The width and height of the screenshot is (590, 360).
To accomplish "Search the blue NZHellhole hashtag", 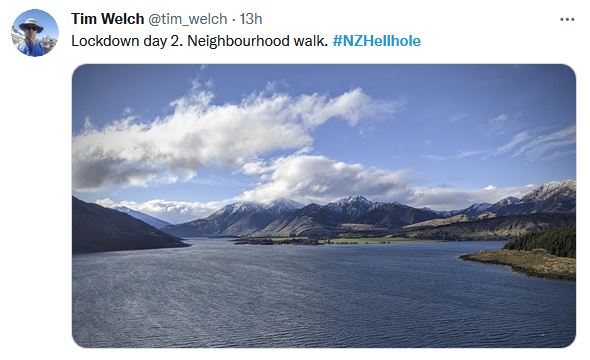I will tap(377, 41).
